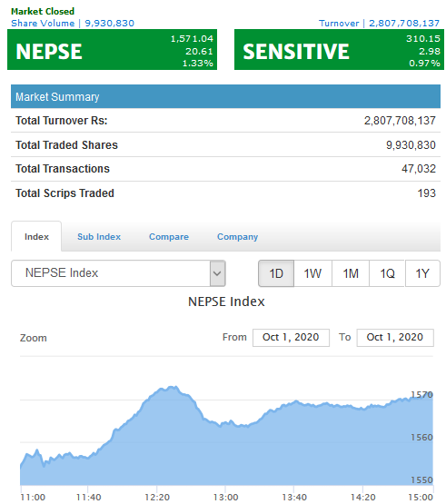The width and height of the screenshot is (446, 504).
Task: Click the 2,807,708,137 value in Market Summary
Action: coord(400,121)
